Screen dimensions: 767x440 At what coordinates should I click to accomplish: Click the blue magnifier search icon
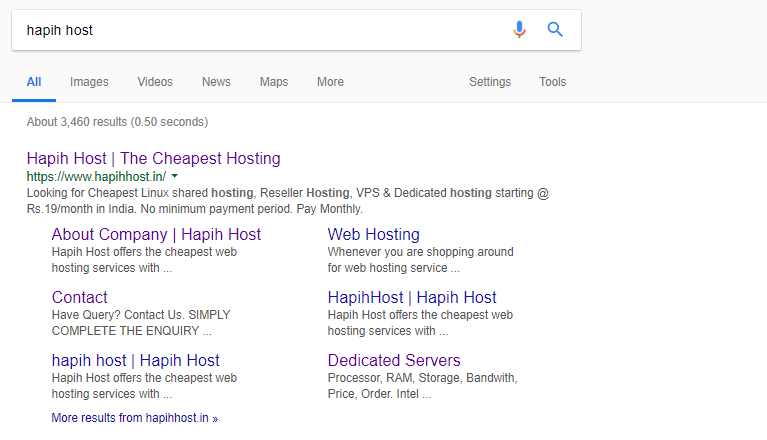[555, 30]
